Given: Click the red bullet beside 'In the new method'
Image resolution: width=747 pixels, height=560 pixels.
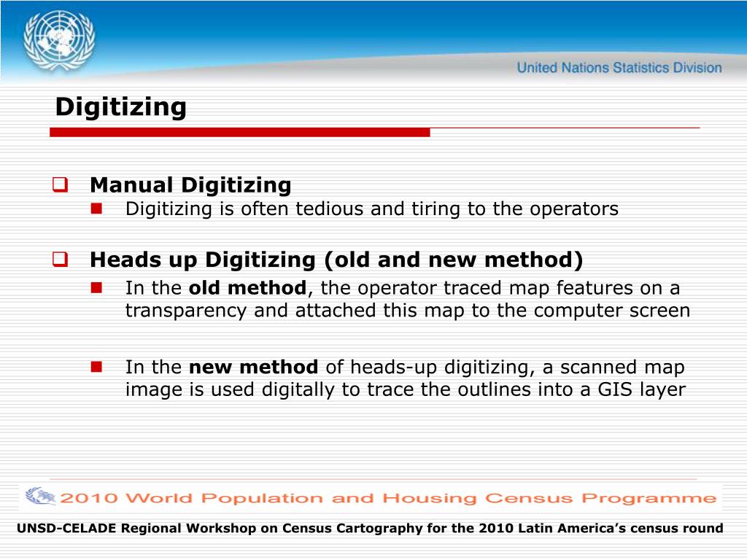Looking at the screenshot, I should click(97, 367).
